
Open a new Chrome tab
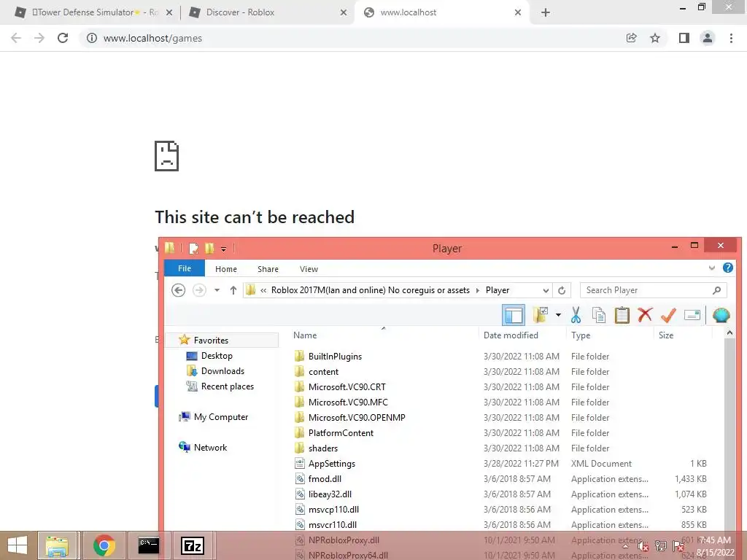546,12
